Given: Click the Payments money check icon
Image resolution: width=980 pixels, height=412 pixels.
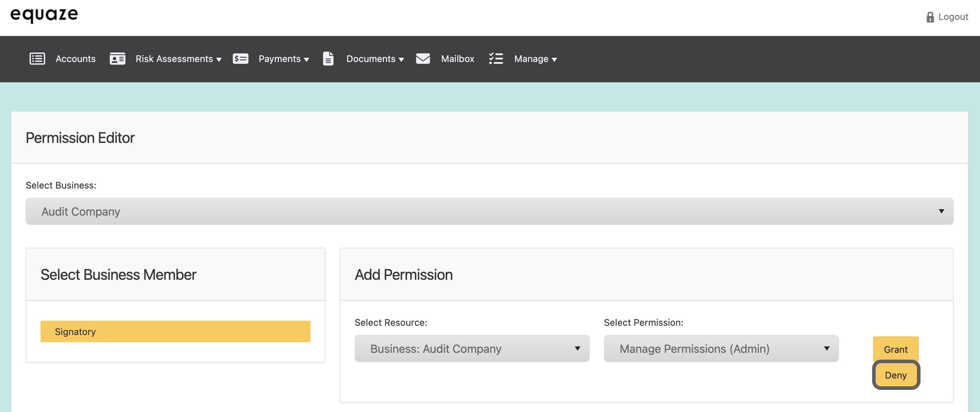Looking at the screenshot, I should [240, 59].
